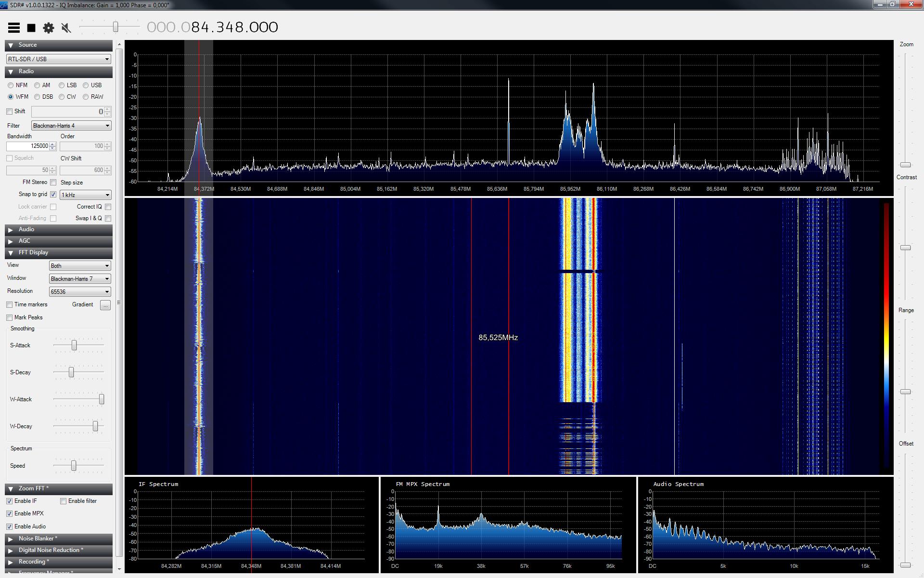This screenshot has height=578, width=924.
Task: Click the Zoom slider handle
Action: tap(906, 165)
